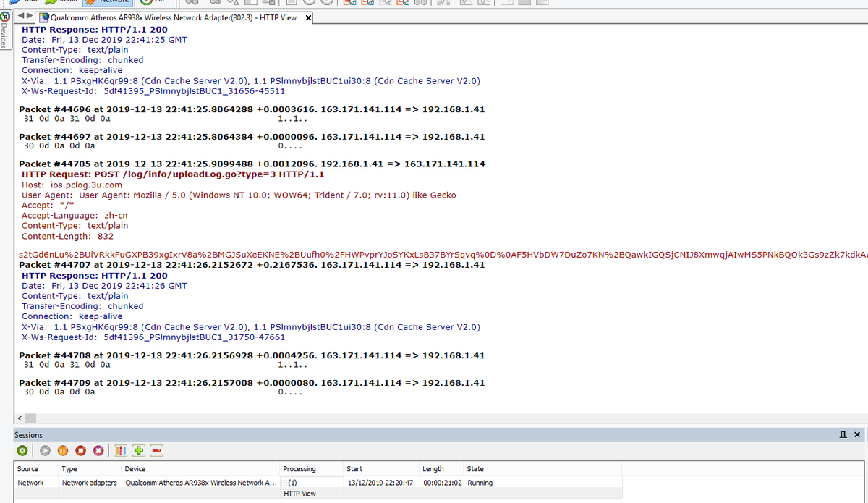Click the Host: ios.pclog.3u.com line
Image resolution: width=868 pixels, height=503 pixels.
coord(72,185)
